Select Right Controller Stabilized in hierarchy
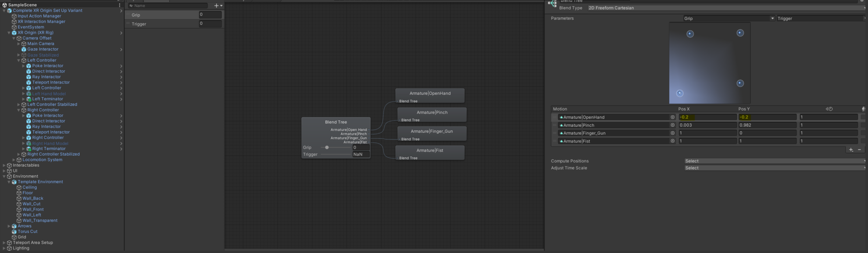This screenshot has height=253, width=868. pos(54,154)
